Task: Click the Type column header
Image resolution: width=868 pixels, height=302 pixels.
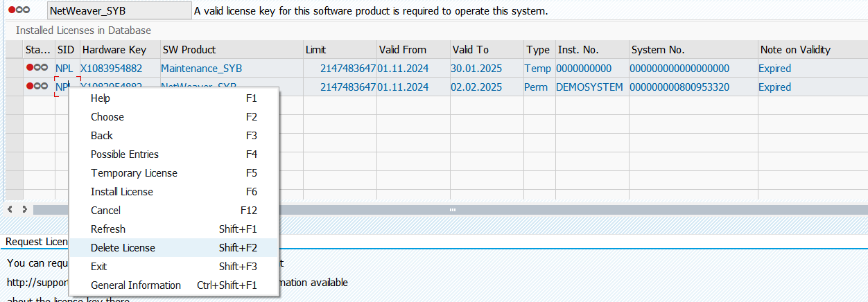Action: 539,50
